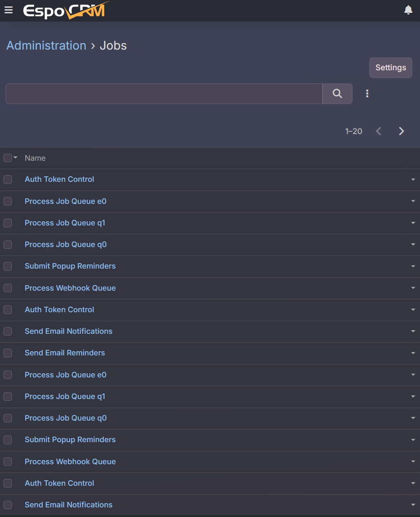Open the Send Email Notifications job
Image resolution: width=420 pixels, height=517 pixels.
point(68,331)
